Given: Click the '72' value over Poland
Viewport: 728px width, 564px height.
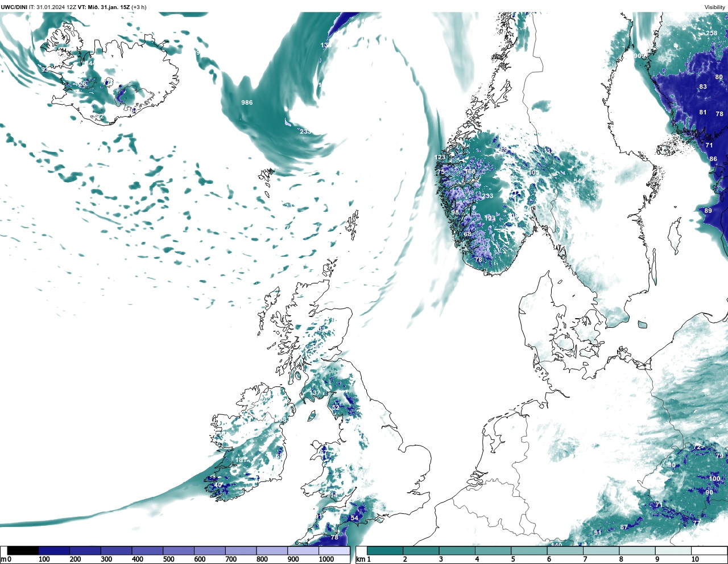Looking at the screenshot, I should pos(697,447).
